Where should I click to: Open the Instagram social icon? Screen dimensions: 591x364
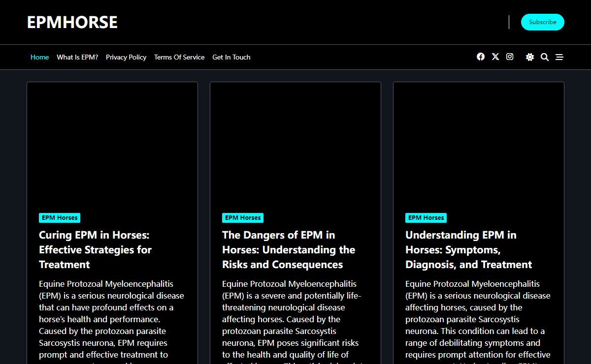point(510,57)
